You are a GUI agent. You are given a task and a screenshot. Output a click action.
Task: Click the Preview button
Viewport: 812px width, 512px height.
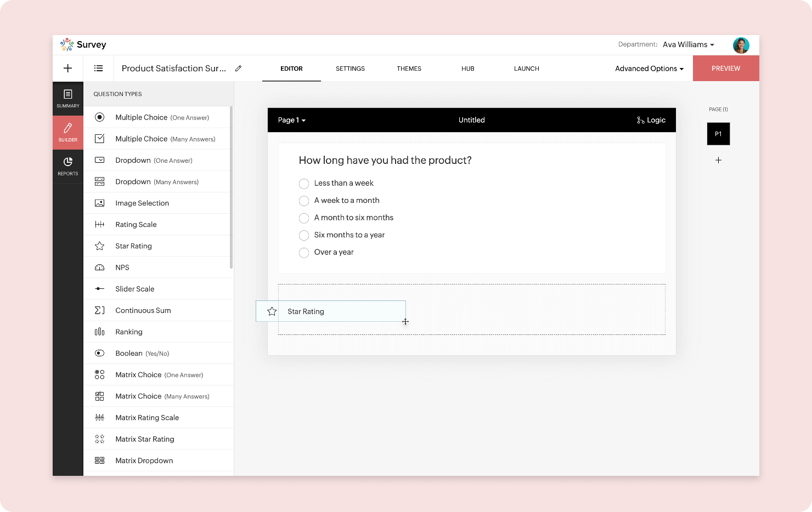[x=725, y=69]
